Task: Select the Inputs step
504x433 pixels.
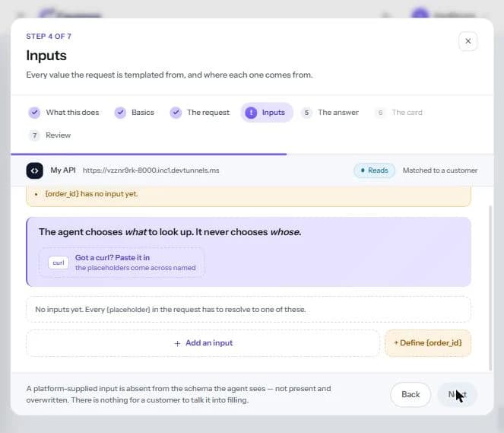Action: click(x=267, y=113)
